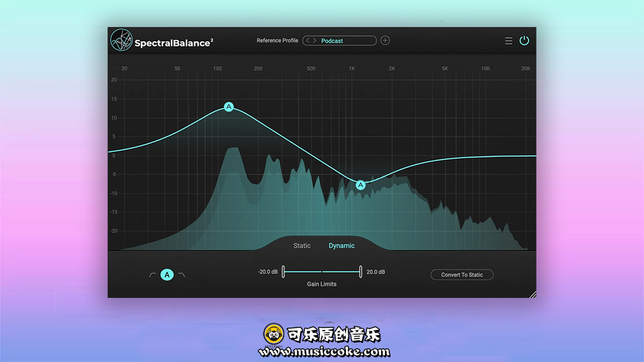Select the upper A node near 100 Hz

[x=229, y=107]
